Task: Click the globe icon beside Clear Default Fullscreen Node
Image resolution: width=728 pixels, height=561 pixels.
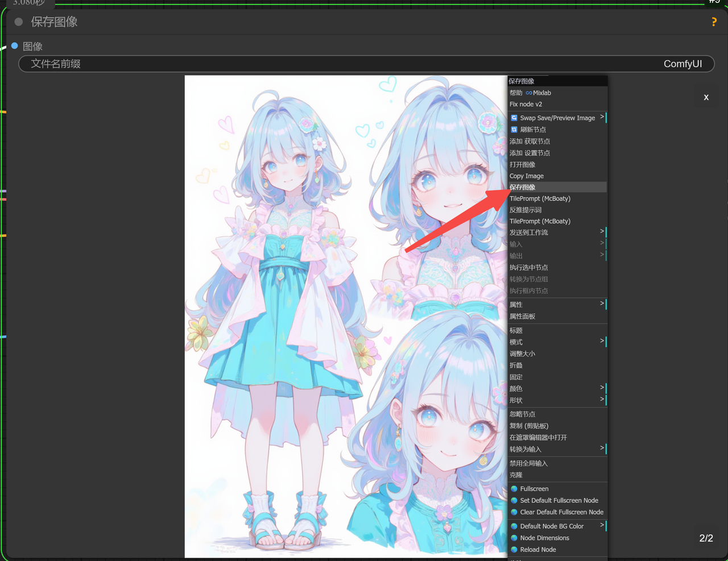Action: [x=514, y=512]
